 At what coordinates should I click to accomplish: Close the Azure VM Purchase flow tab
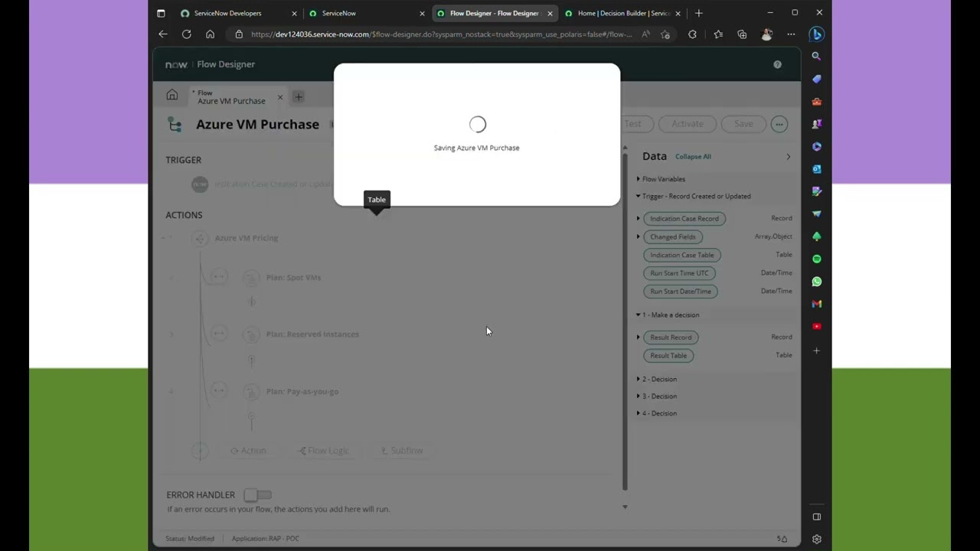coord(279,97)
